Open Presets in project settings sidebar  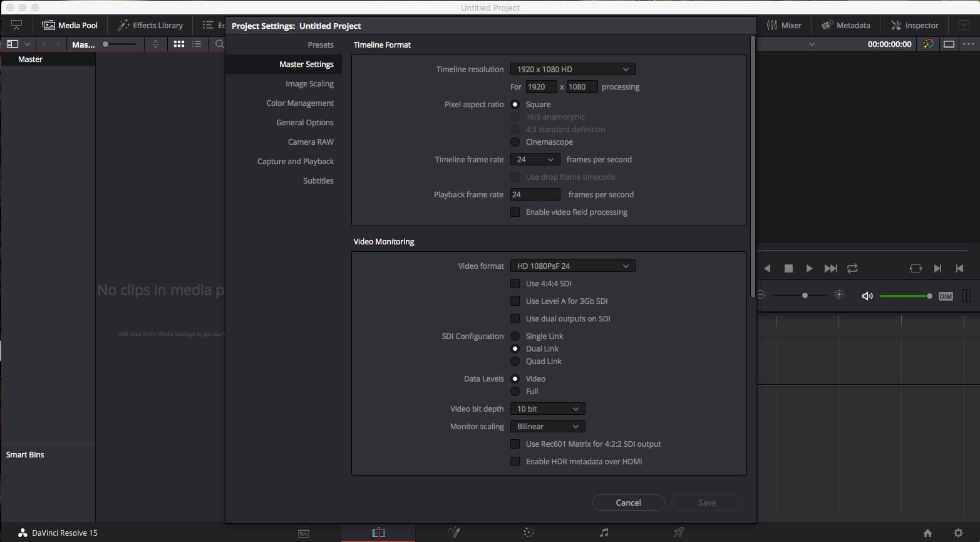[x=321, y=44]
